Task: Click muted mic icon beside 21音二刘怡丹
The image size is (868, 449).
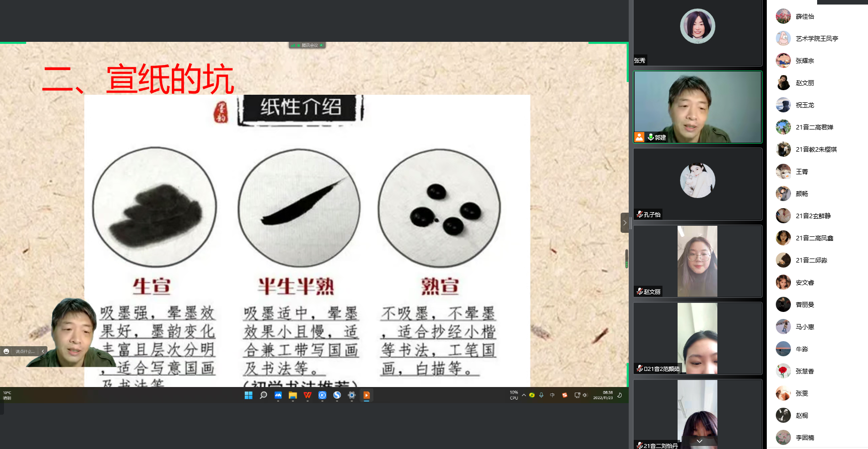Action: (639, 445)
